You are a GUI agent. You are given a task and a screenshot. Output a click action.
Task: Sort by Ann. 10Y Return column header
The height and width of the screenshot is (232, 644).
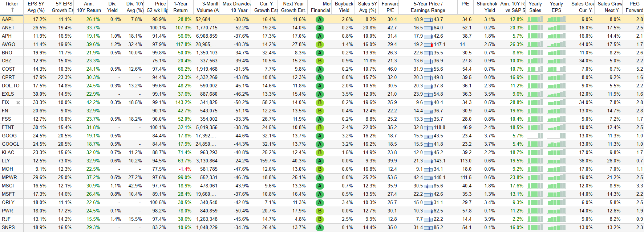pyautogui.click(x=89, y=7)
